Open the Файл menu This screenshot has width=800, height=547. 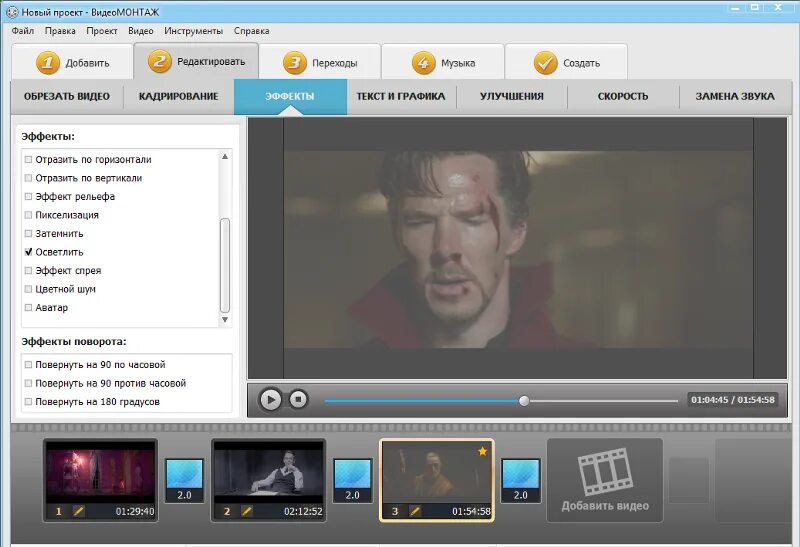[x=22, y=31]
